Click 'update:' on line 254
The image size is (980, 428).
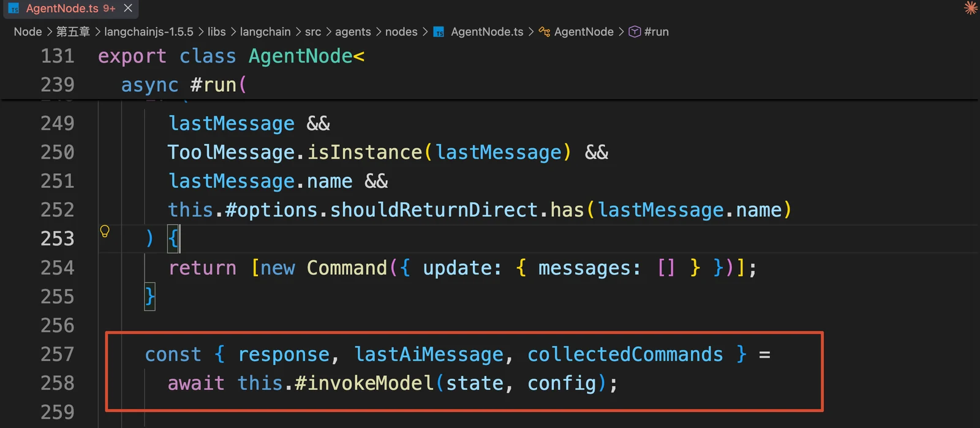[x=462, y=268]
